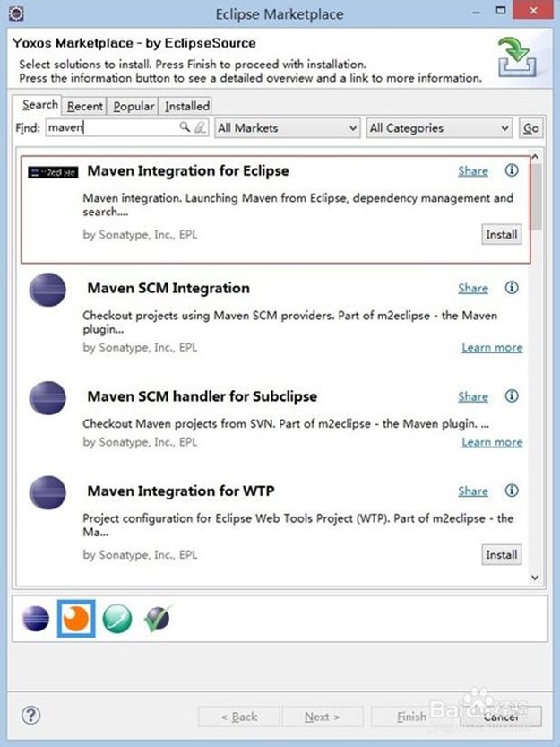Click the Maven SCM handler for Subclipse logo
The width and height of the screenshot is (560, 747).
point(47,398)
